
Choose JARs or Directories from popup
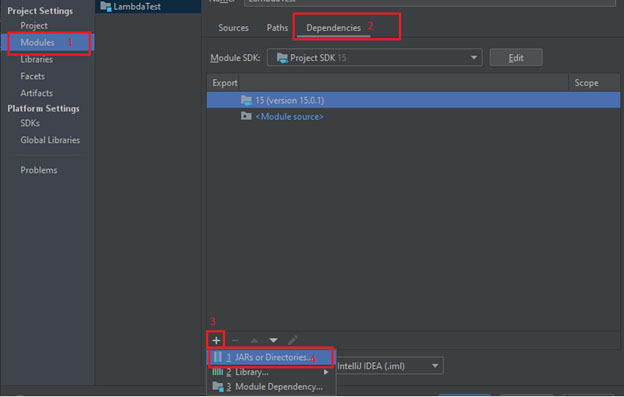point(271,357)
